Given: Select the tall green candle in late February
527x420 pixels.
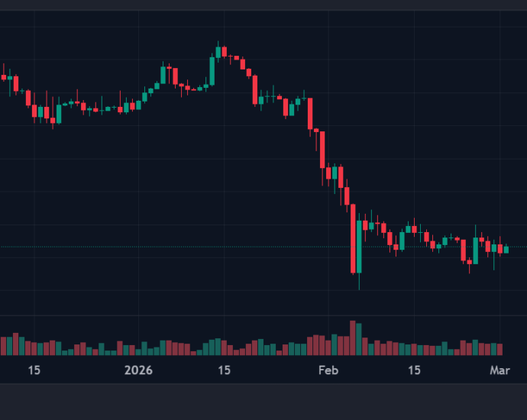Looking at the screenshot, I should point(475,250).
